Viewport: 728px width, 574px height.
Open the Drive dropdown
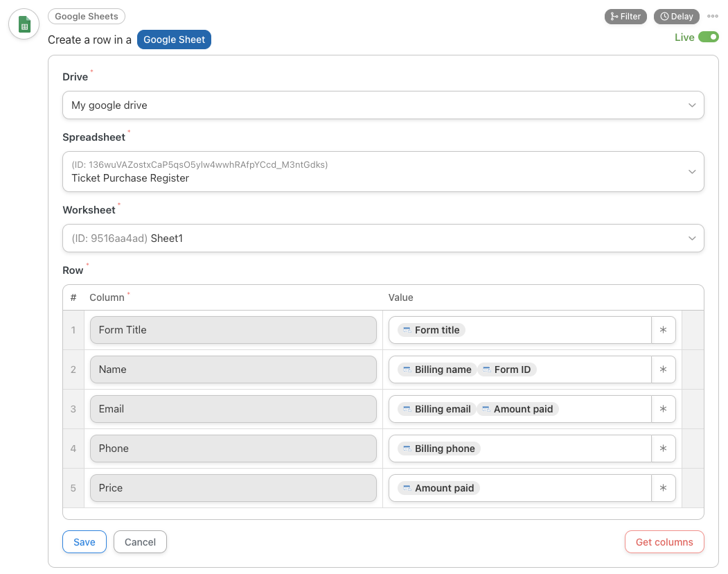[383, 105]
